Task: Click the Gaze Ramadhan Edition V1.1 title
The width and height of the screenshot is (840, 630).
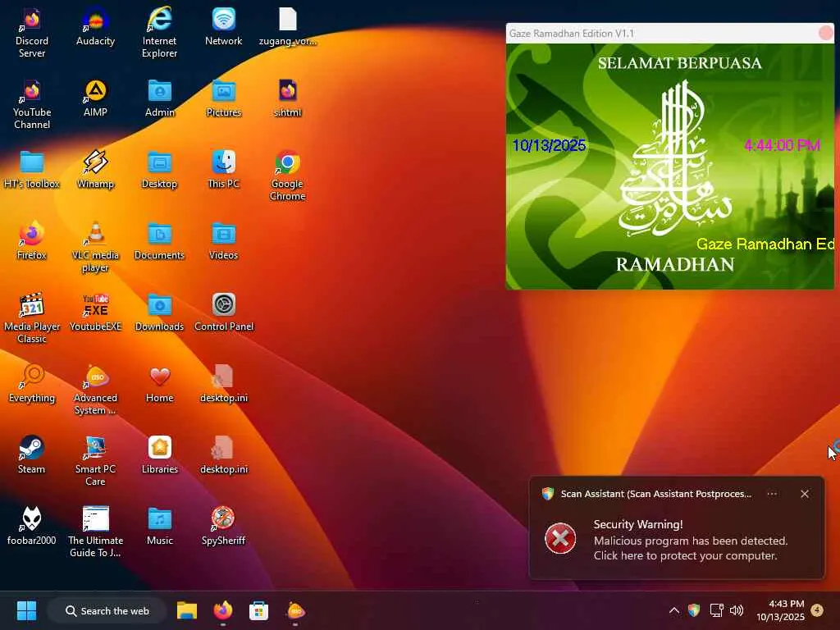Action: (572, 33)
